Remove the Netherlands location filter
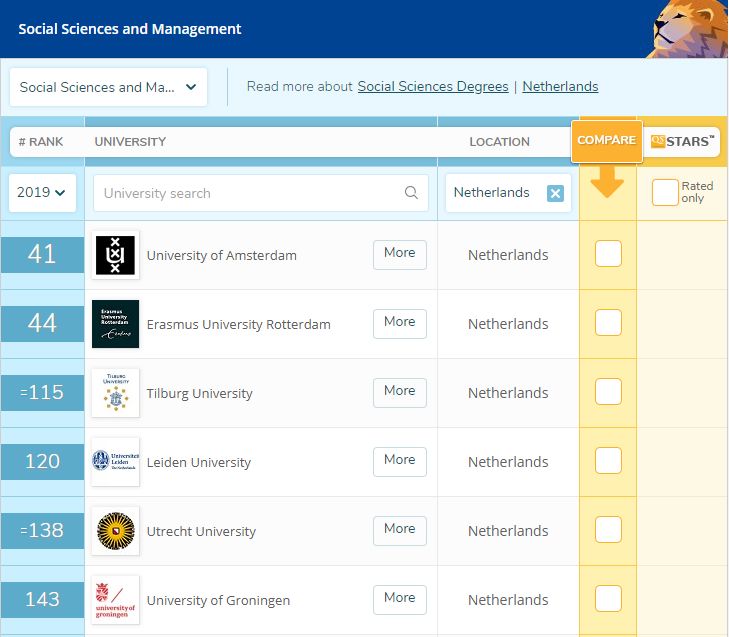 pos(555,193)
